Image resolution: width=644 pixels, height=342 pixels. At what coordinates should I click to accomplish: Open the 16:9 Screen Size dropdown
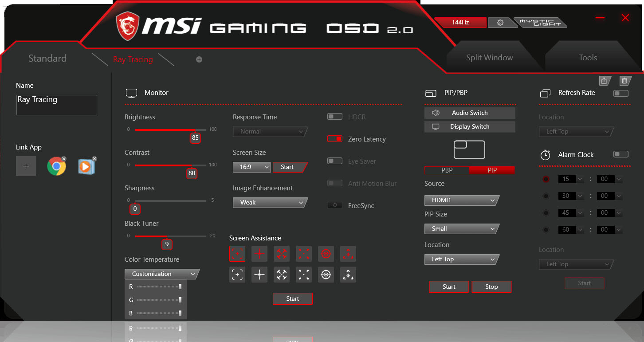click(251, 167)
